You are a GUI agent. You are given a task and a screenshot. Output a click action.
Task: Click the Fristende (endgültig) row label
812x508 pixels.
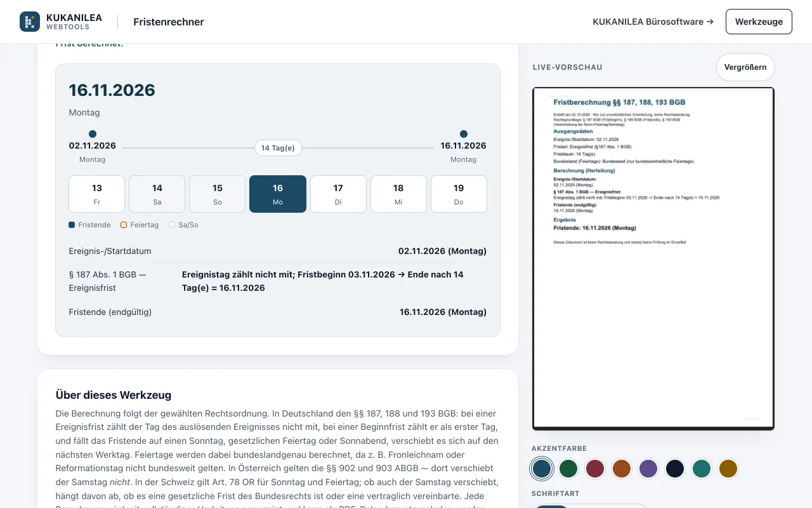pyautogui.click(x=110, y=312)
